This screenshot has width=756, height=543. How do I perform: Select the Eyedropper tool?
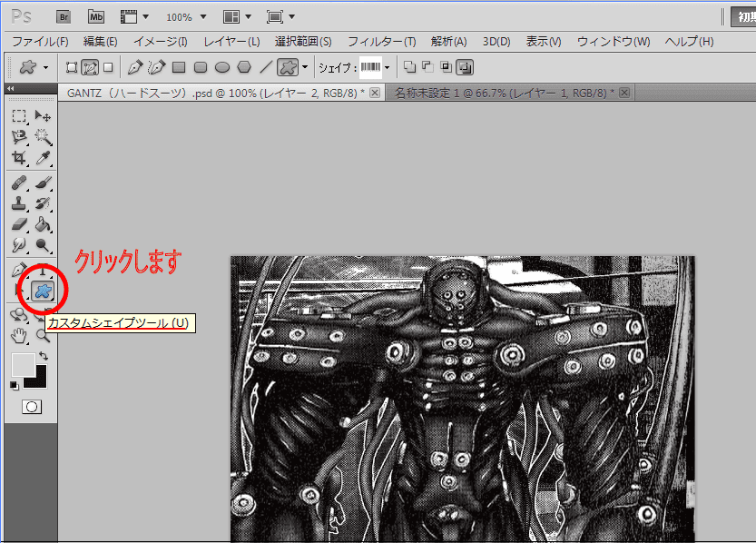(43, 158)
